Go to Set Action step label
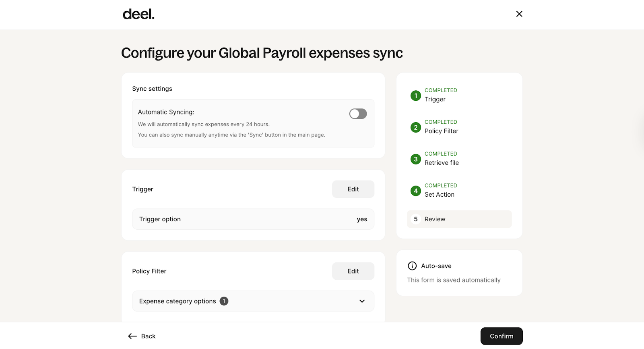The height and width of the screenshot is (349, 644). [439, 195]
